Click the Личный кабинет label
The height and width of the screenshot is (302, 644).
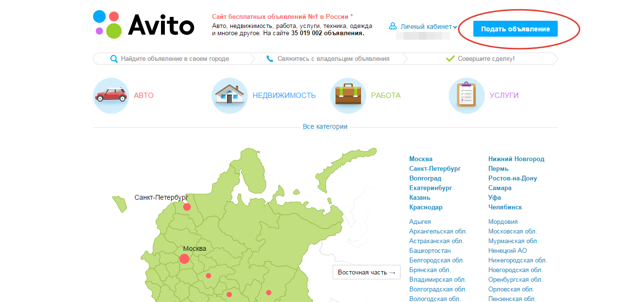coord(426,27)
